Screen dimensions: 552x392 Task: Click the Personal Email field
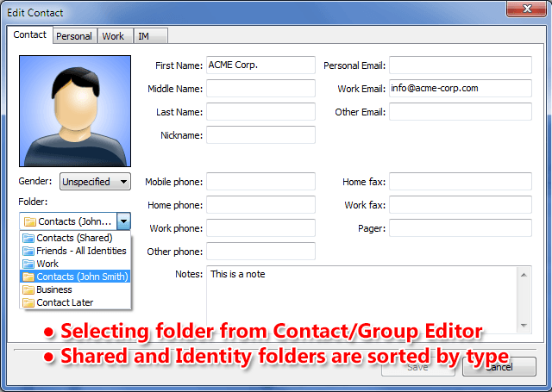[461, 65]
